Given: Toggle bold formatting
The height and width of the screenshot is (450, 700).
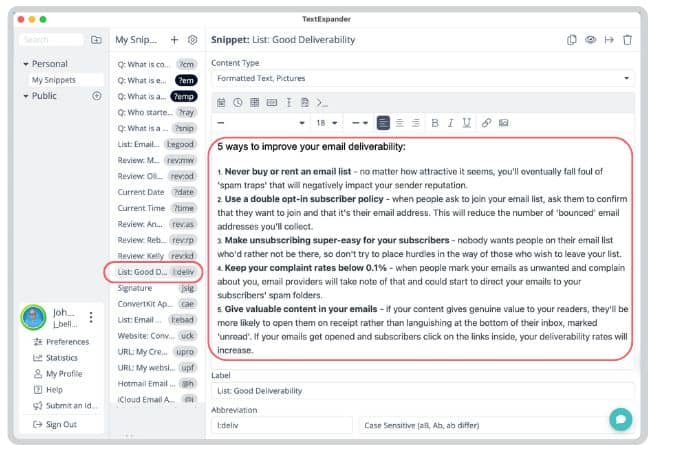Looking at the screenshot, I should pos(435,123).
